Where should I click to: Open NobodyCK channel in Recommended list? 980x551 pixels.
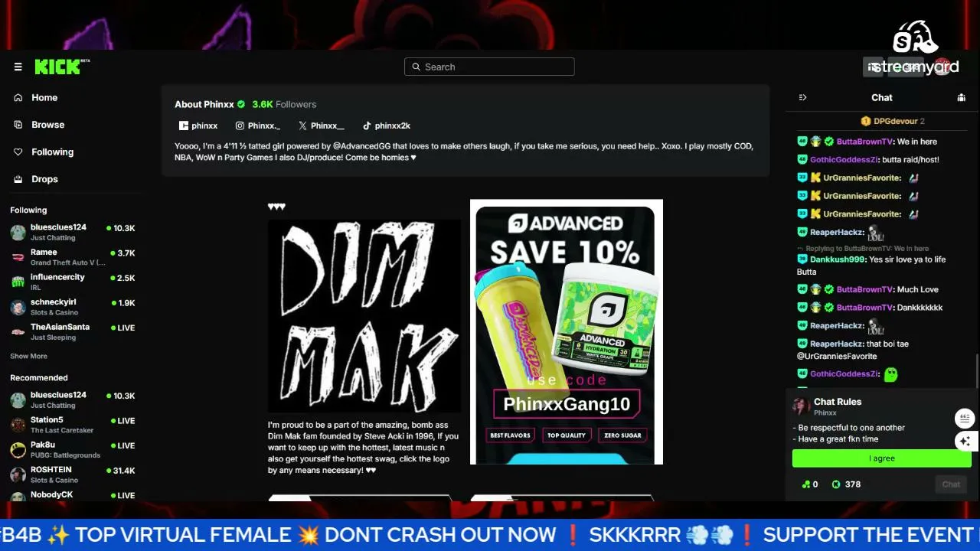[x=73, y=495]
